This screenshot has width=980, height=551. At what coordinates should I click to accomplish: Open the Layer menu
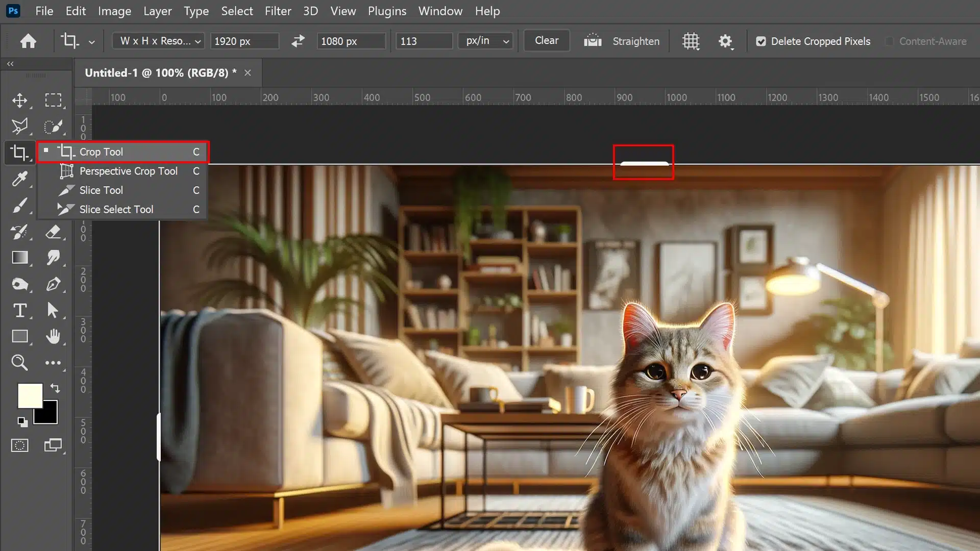(x=157, y=11)
